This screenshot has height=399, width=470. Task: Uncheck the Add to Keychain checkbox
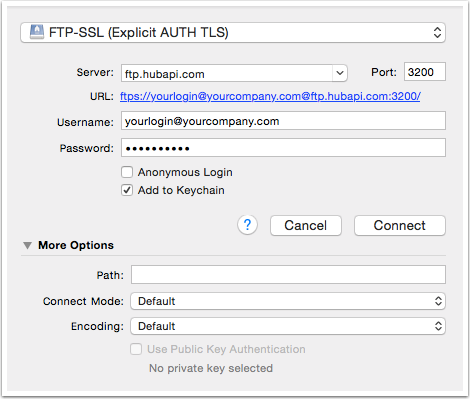(x=127, y=190)
